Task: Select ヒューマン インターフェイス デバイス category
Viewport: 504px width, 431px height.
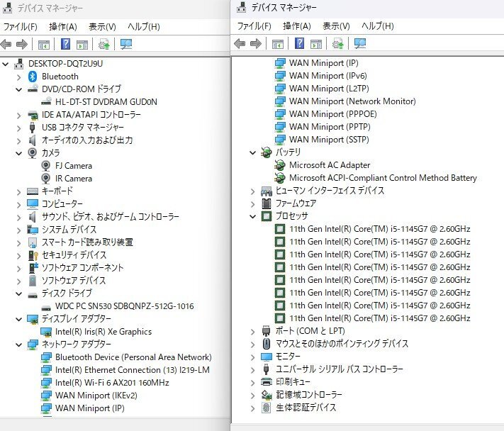Action: click(x=330, y=191)
